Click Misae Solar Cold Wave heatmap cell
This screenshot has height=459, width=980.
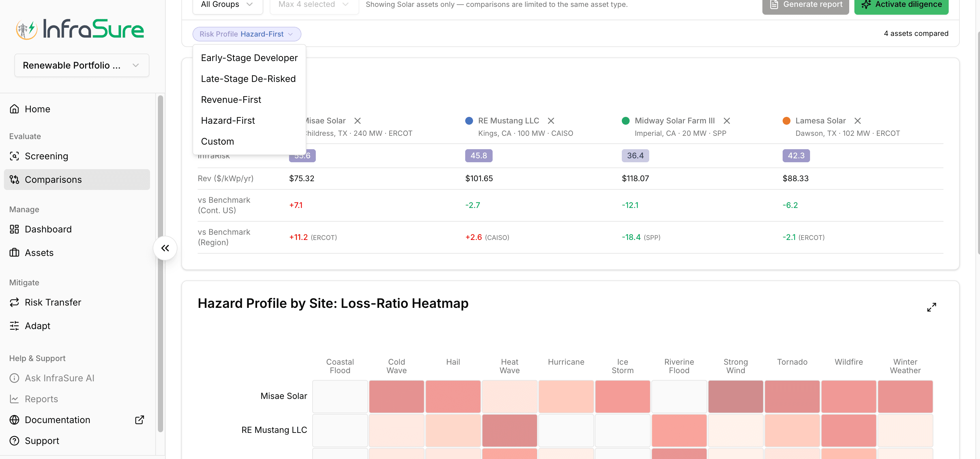click(396, 396)
